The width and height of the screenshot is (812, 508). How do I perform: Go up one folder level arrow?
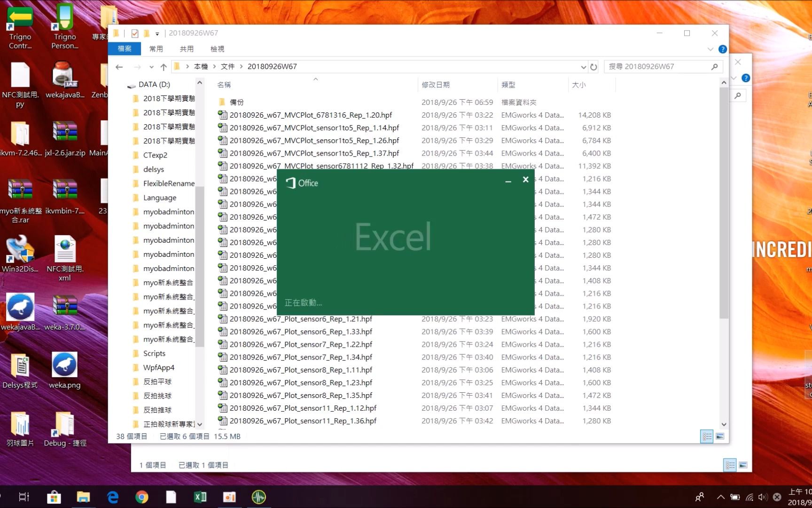tap(164, 67)
